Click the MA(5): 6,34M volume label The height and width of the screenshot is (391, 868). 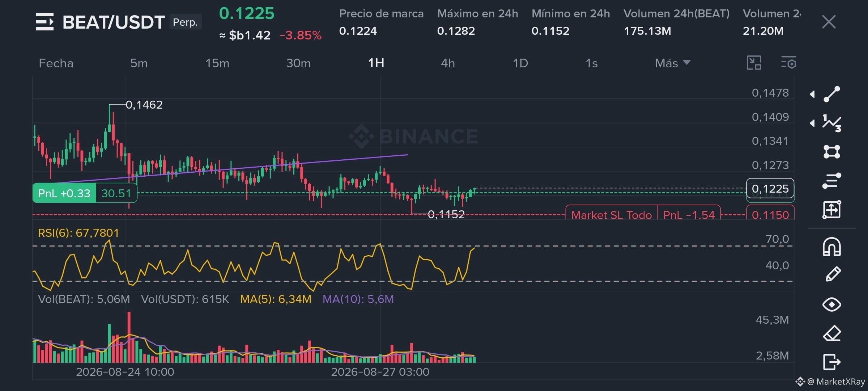click(x=276, y=299)
